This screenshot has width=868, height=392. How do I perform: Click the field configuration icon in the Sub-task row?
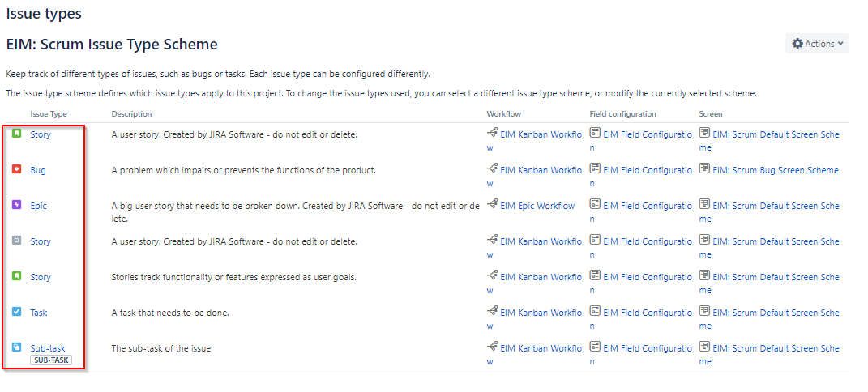click(595, 347)
